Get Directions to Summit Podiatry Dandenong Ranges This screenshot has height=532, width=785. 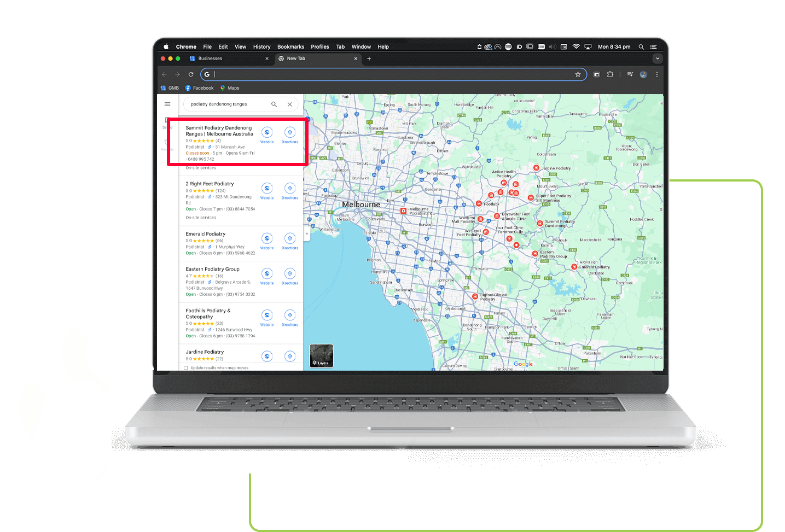click(290, 135)
